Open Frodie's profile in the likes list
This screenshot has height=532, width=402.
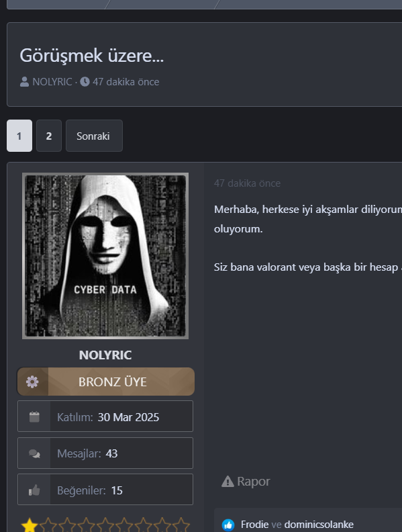pyautogui.click(x=254, y=525)
